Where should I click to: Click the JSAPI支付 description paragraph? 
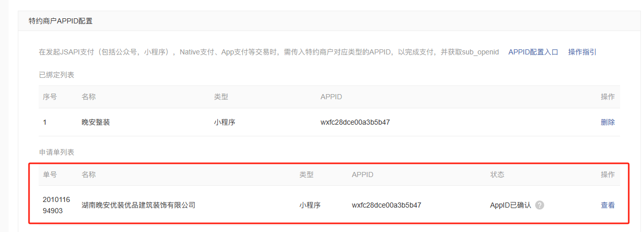pos(269,52)
